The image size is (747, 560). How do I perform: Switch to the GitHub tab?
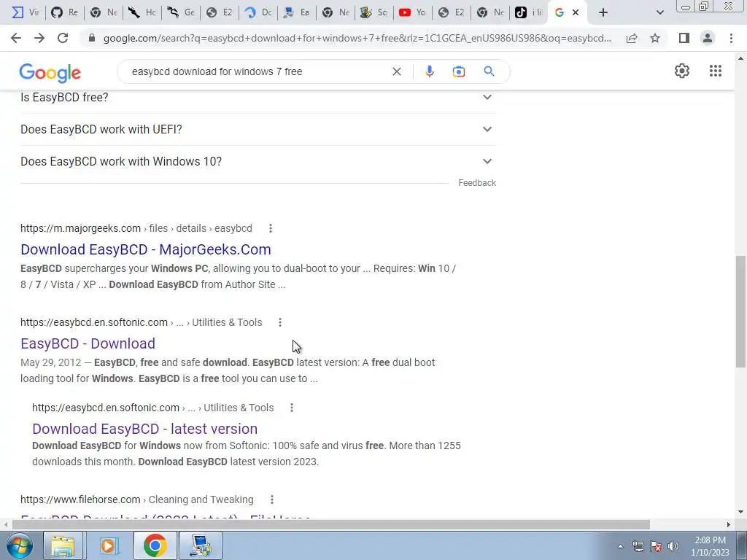click(65, 12)
